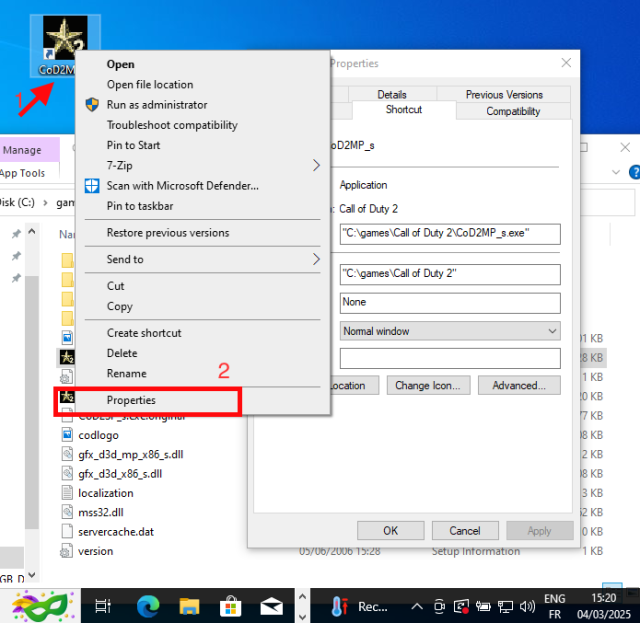Launch Microsoft Store from the taskbar
This screenshot has width=640, height=623.
point(230,606)
